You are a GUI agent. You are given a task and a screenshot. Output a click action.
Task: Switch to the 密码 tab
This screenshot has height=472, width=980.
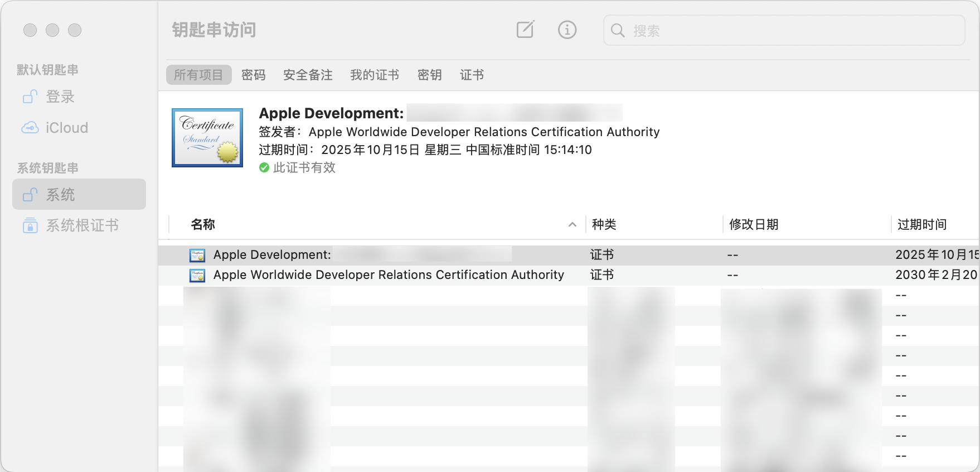tap(253, 75)
